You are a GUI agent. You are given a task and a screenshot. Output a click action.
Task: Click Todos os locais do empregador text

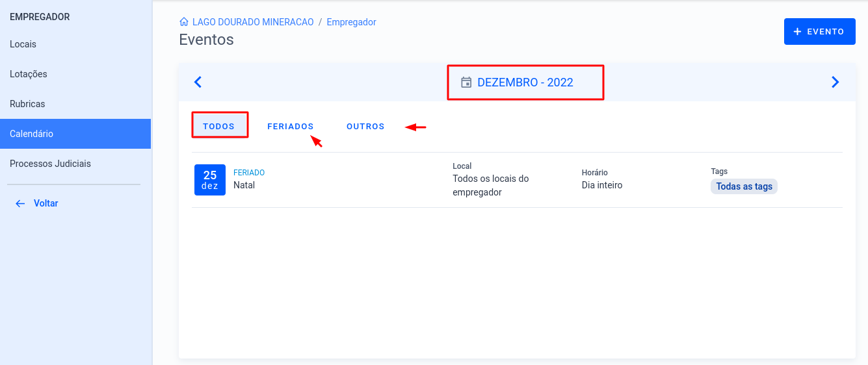(491, 185)
